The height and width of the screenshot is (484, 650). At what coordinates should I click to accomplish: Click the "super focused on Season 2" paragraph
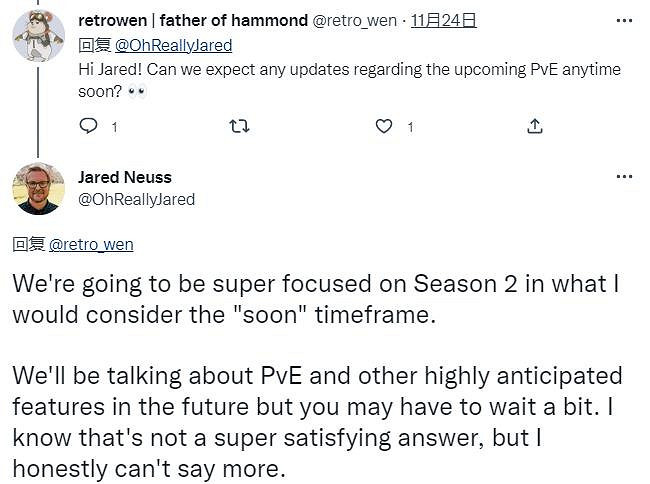316,297
